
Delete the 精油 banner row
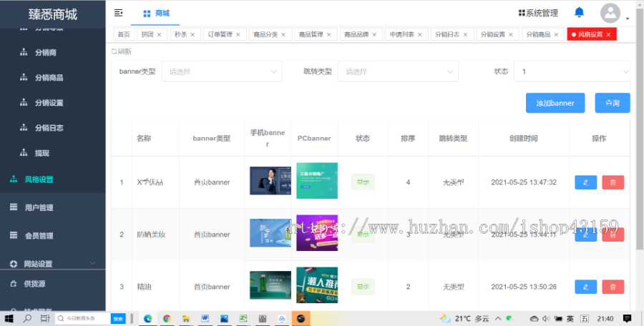(x=613, y=287)
